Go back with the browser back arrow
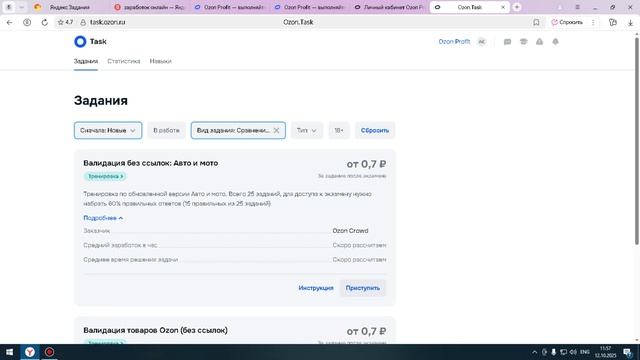 click(9, 22)
